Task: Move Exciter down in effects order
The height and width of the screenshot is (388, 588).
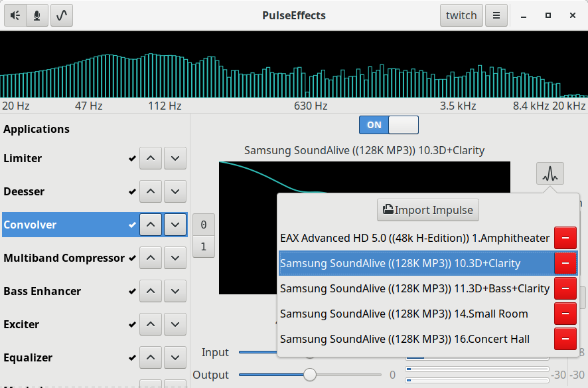Action: [x=175, y=324]
